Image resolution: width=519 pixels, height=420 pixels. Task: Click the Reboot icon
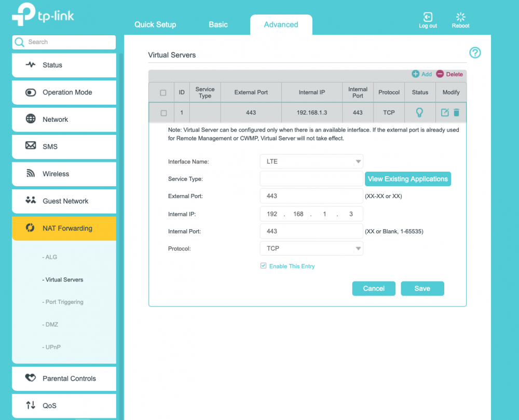[x=460, y=17]
